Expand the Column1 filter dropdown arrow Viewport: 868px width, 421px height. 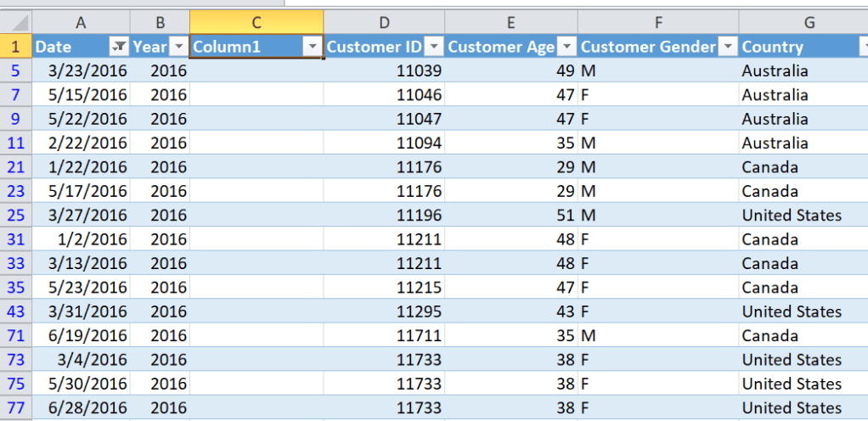[x=313, y=48]
